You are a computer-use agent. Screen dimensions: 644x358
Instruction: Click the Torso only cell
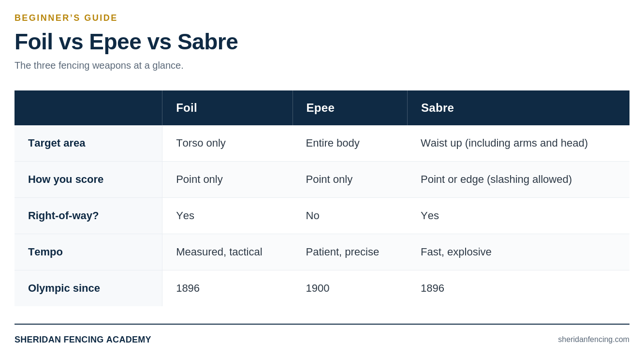click(201, 143)
